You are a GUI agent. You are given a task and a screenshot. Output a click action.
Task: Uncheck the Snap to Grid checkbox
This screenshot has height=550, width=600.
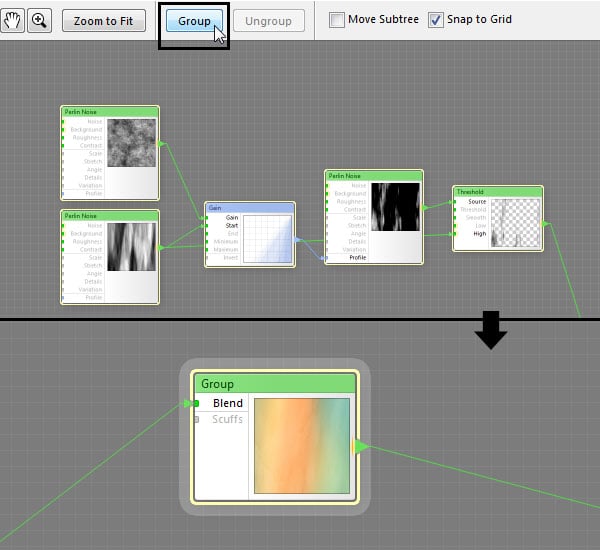(437, 20)
